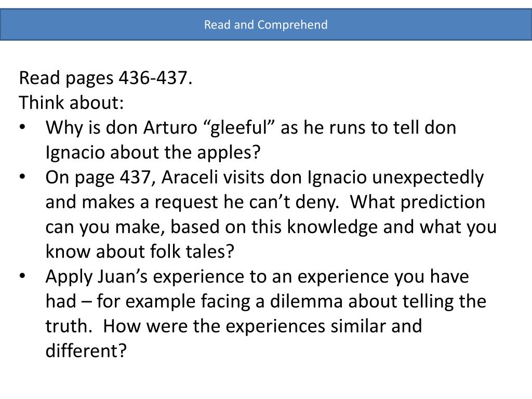Click the final word 'different?'
The image size is (532, 399).
coord(86,351)
